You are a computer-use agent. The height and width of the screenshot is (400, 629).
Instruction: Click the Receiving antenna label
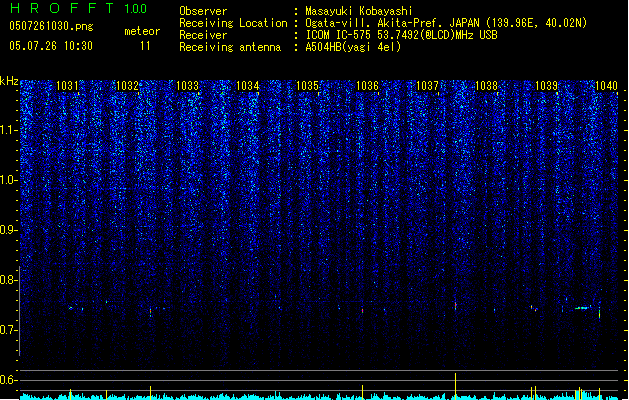[x=230, y=47]
